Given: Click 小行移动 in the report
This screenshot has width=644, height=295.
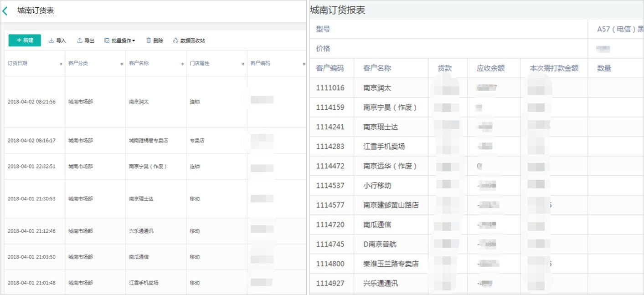Looking at the screenshot, I should pos(377,186).
